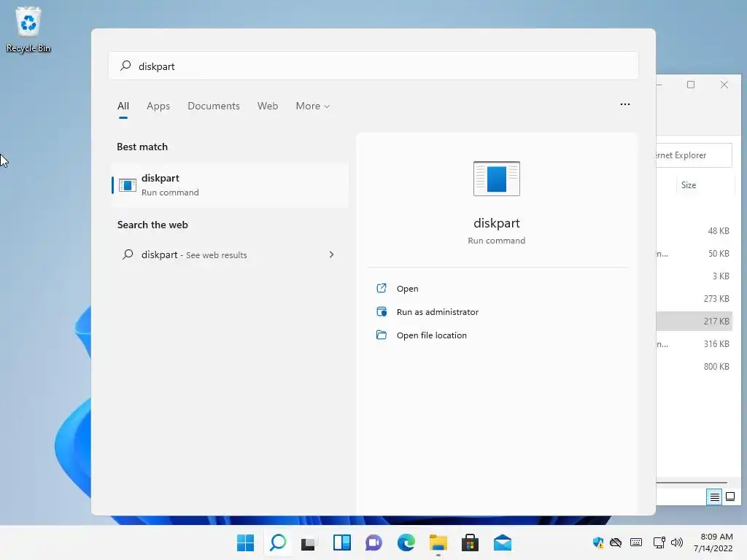This screenshot has height=560, width=747.
Task: Open Microsoft Store from the taskbar
Action: pos(470,542)
